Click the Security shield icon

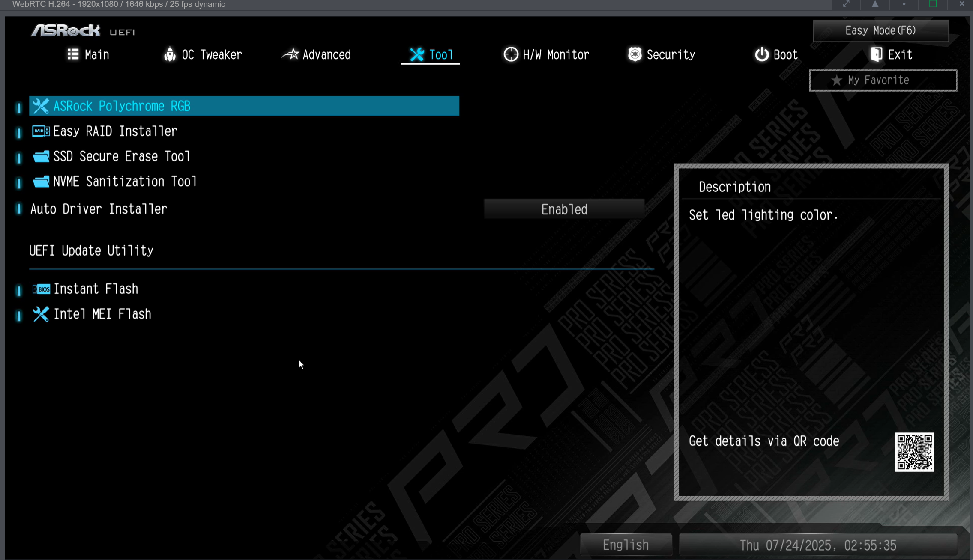(x=635, y=54)
